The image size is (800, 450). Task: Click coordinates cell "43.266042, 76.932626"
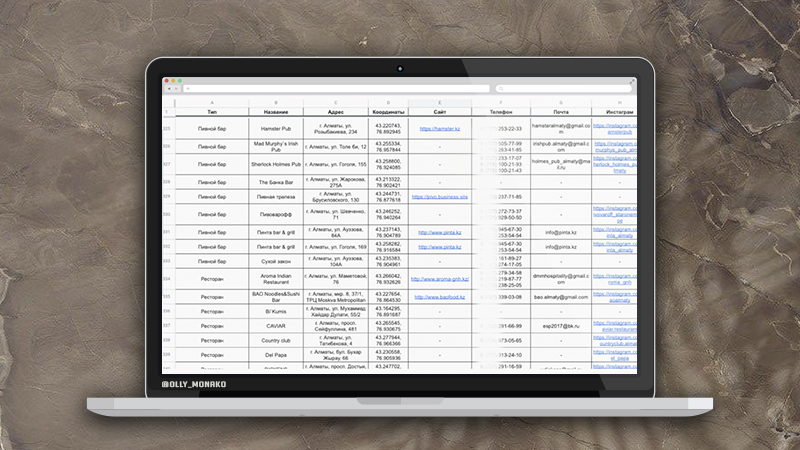point(388,279)
